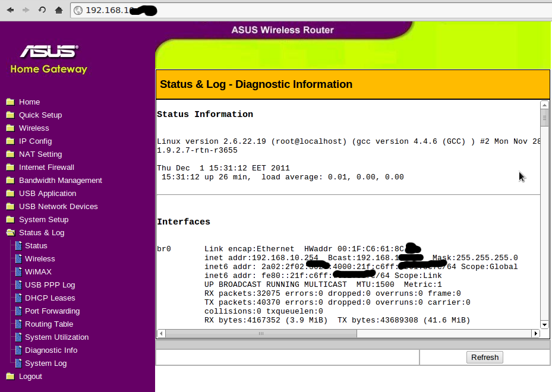This screenshot has height=392, width=552.
Task: Click the folder icon beside Logout
Action: pyautogui.click(x=11, y=377)
